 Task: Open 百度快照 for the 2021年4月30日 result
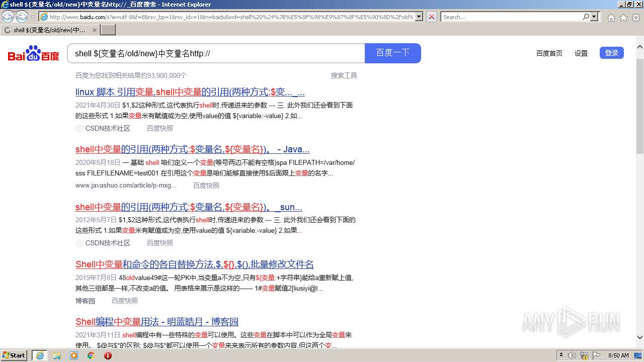(x=160, y=128)
